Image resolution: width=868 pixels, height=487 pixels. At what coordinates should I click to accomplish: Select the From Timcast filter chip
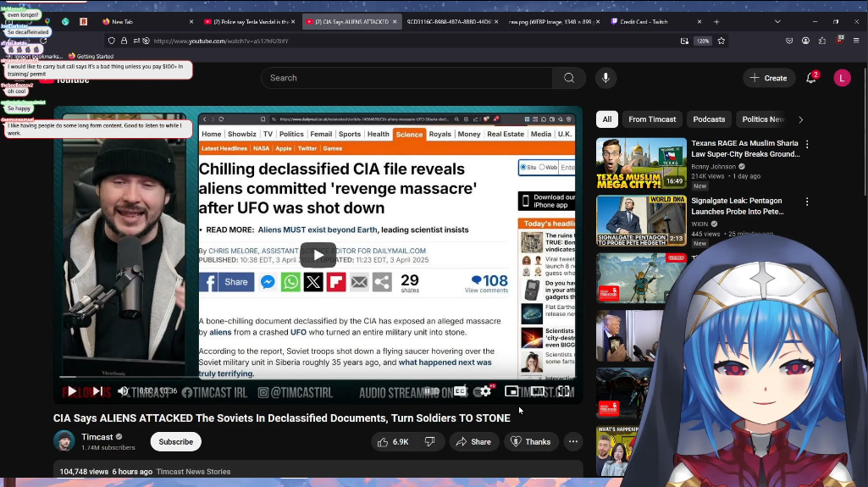pos(652,119)
